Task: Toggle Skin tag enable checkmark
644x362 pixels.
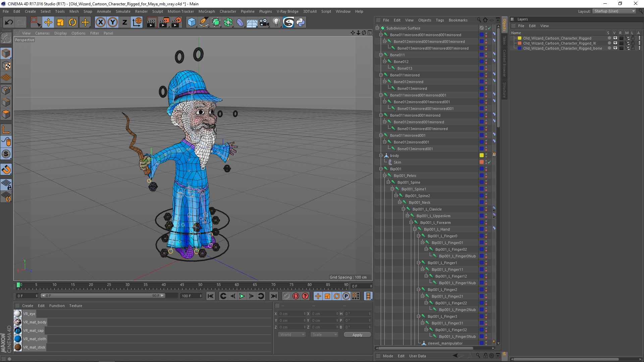Action: (489, 162)
